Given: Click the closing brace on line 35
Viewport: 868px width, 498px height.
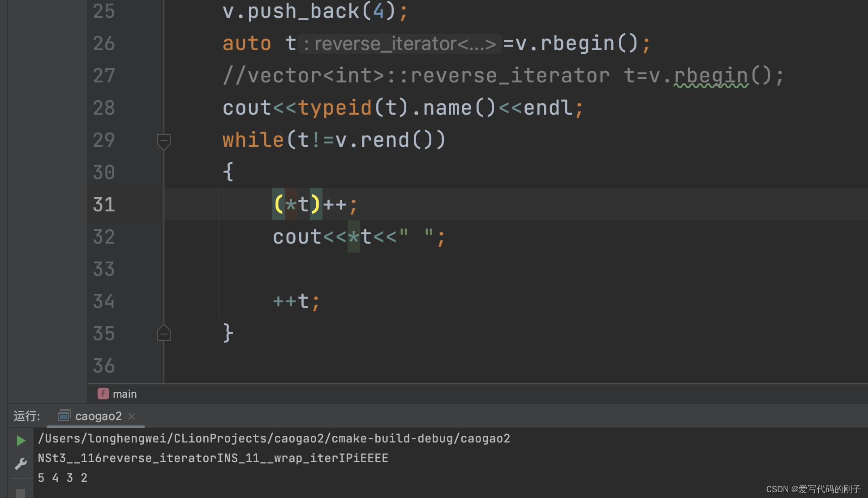Looking at the screenshot, I should [x=228, y=333].
